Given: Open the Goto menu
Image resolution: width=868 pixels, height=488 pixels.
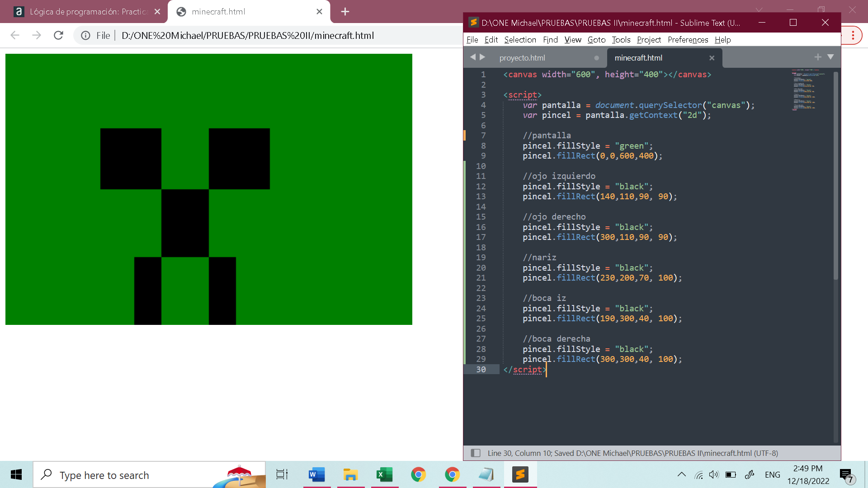Looking at the screenshot, I should (596, 40).
